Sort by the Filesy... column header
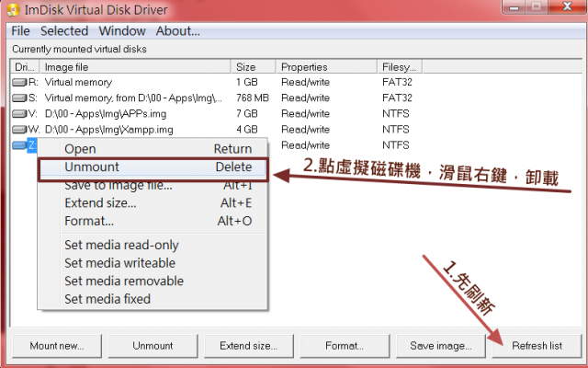Image resolution: width=588 pixels, height=368 pixels. coord(400,67)
